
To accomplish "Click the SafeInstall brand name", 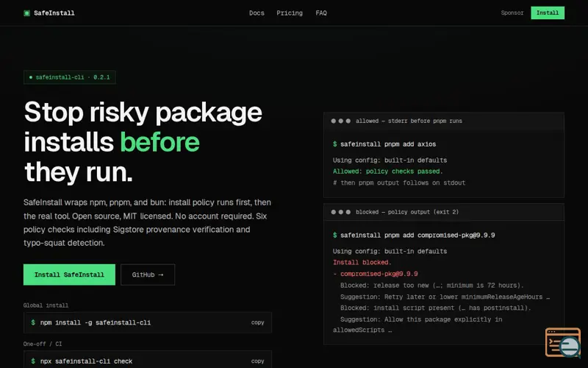I will click(x=54, y=13).
